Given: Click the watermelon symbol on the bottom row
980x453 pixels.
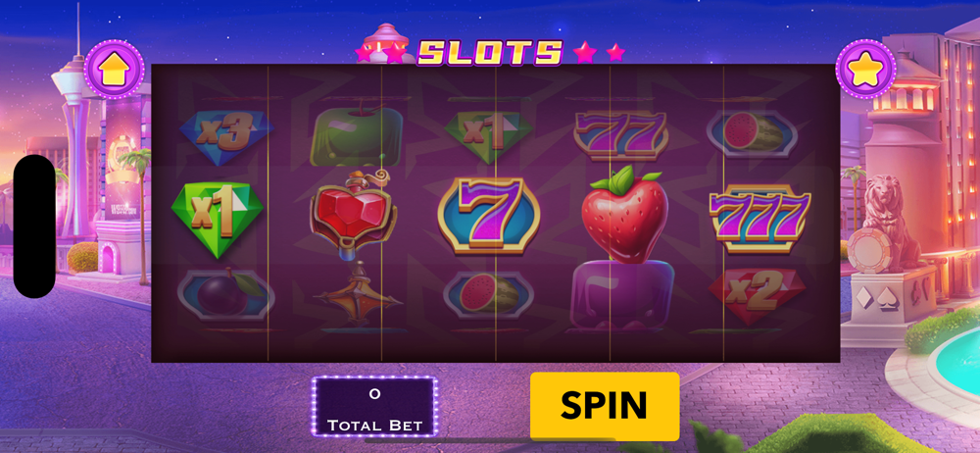Looking at the screenshot, I should [488, 294].
